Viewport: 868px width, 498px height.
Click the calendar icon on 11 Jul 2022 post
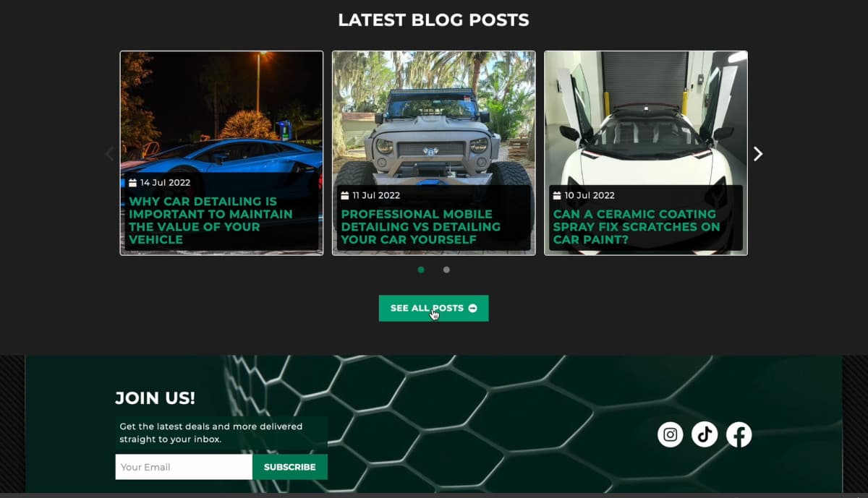coord(345,195)
